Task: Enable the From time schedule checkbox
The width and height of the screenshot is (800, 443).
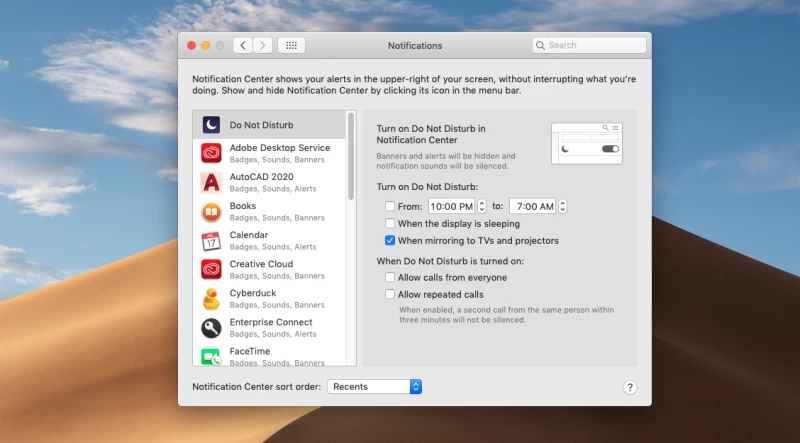Action: pyautogui.click(x=390, y=206)
